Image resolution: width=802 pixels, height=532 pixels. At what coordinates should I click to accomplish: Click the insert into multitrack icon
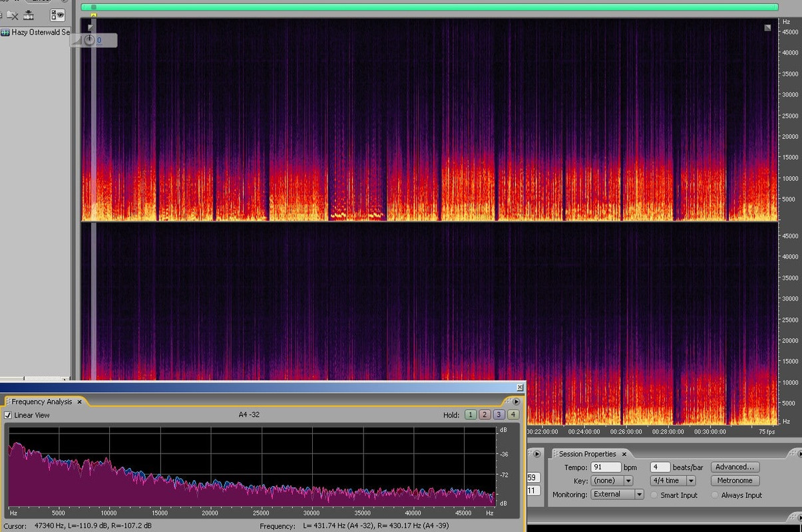(29, 15)
